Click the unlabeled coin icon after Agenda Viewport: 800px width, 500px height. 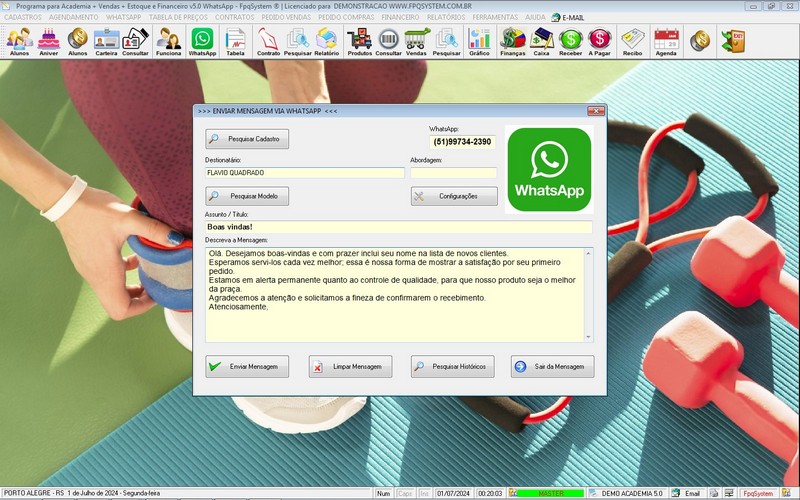(x=701, y=40)
